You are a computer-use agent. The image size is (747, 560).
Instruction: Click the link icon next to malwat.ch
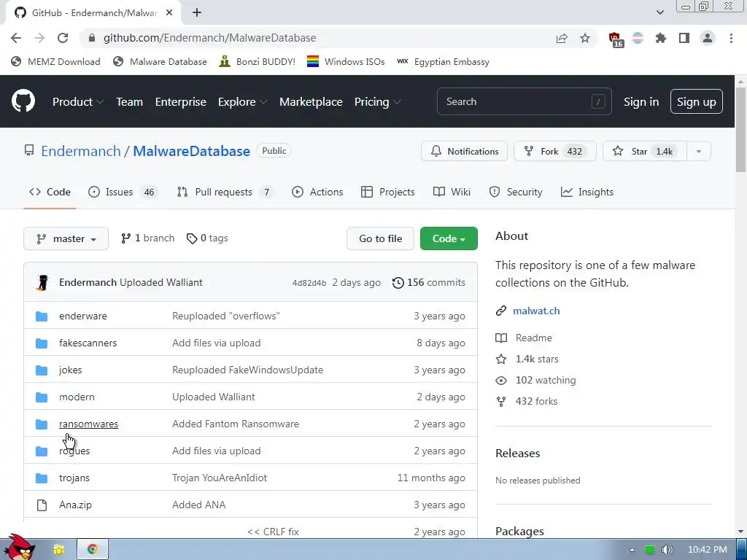click(500, 311)
